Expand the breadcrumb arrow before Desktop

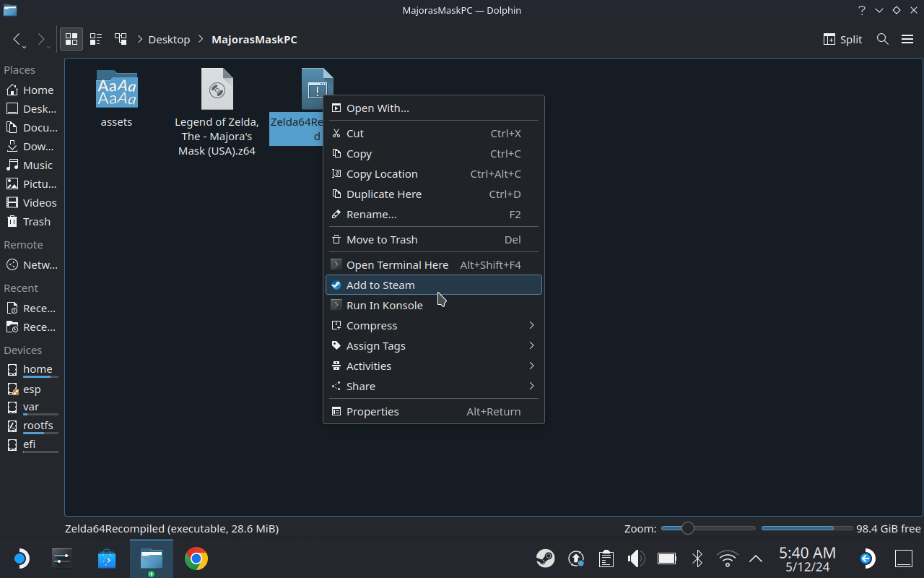(x=139, y=40)
